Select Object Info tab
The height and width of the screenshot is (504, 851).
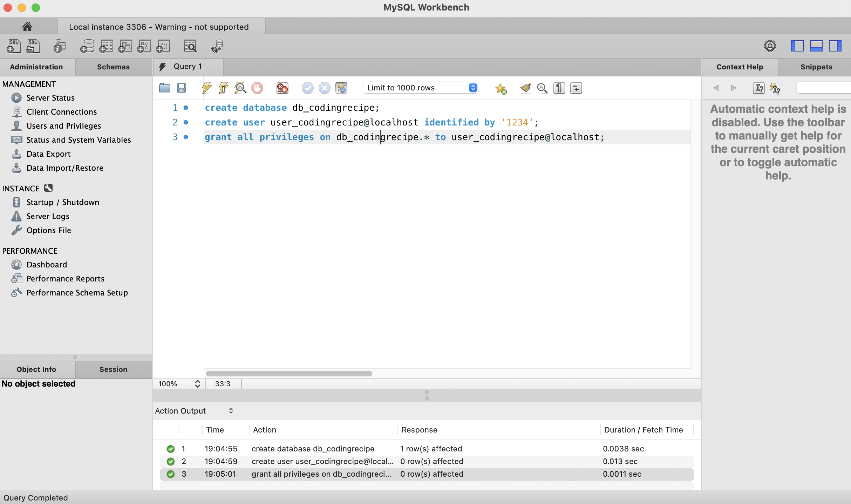tap(36, 369)
